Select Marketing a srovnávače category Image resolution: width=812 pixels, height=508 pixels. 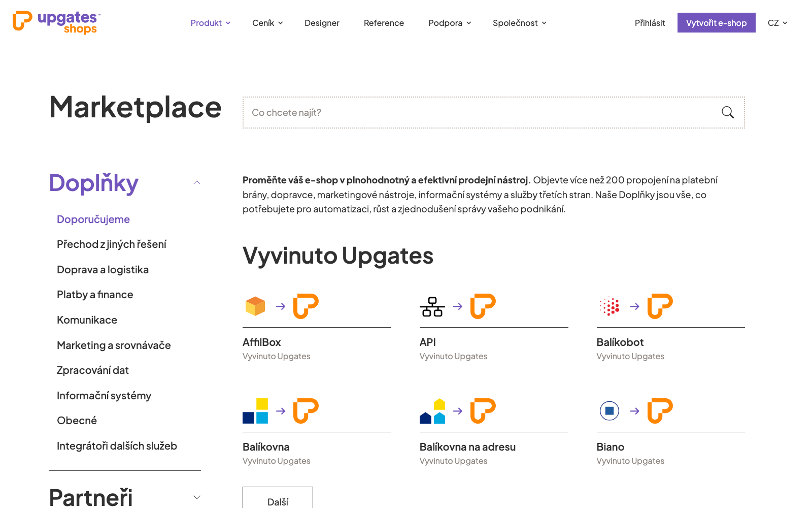pos(114,345)
